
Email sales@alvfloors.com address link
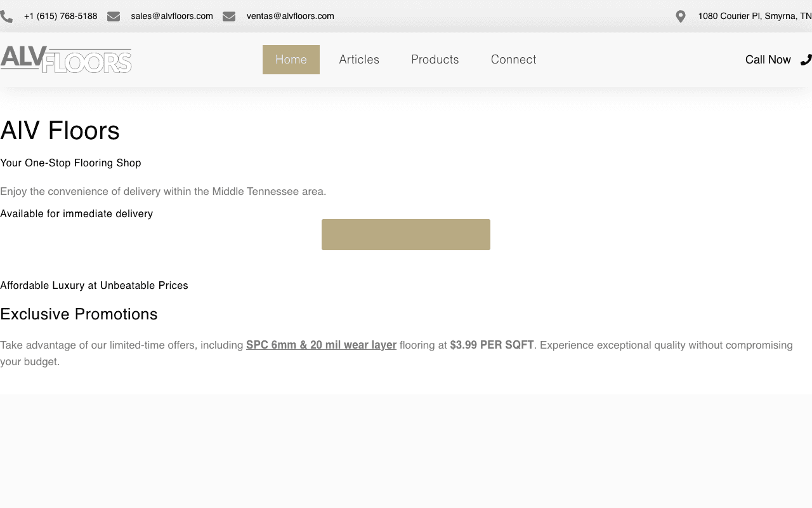172,17
